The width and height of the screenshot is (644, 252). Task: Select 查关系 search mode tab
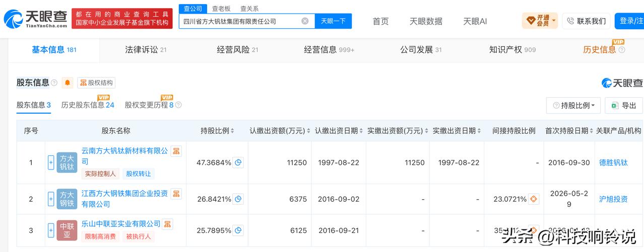249,9
